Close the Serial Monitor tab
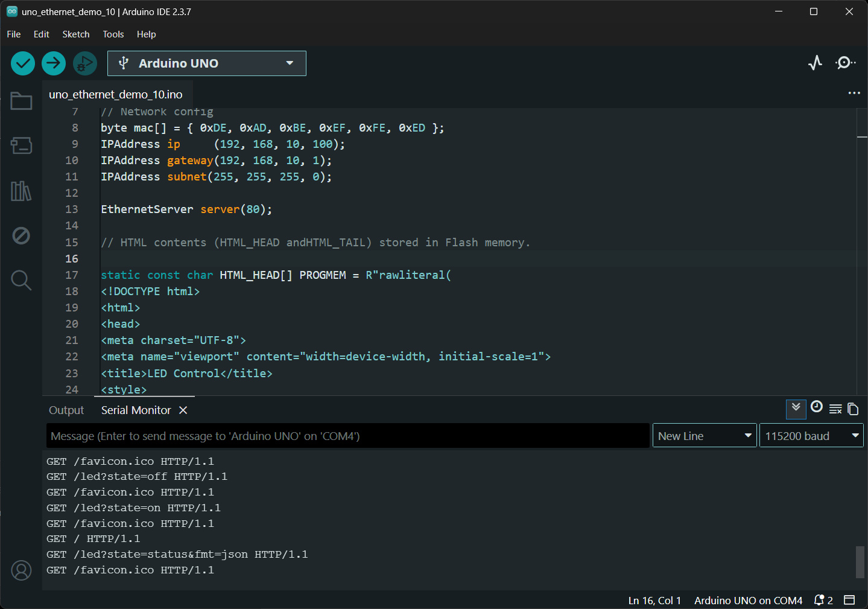 pos(183,410)
